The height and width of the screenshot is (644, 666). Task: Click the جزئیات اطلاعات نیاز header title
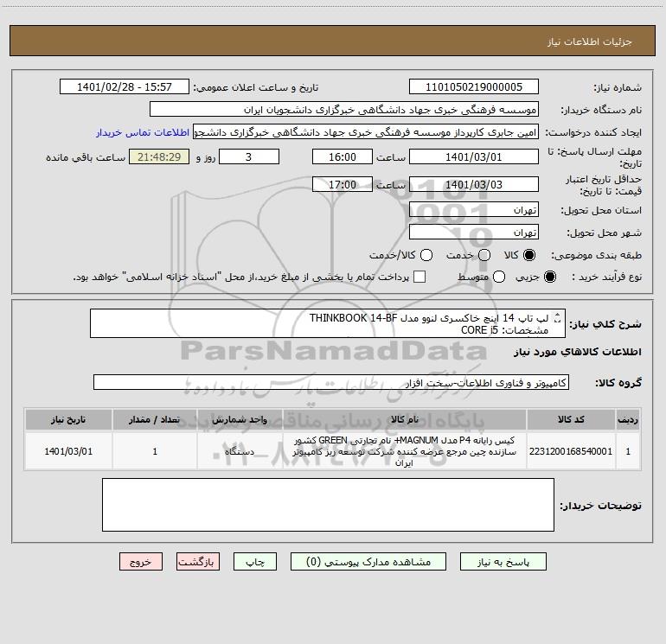(x=590, y=41)
